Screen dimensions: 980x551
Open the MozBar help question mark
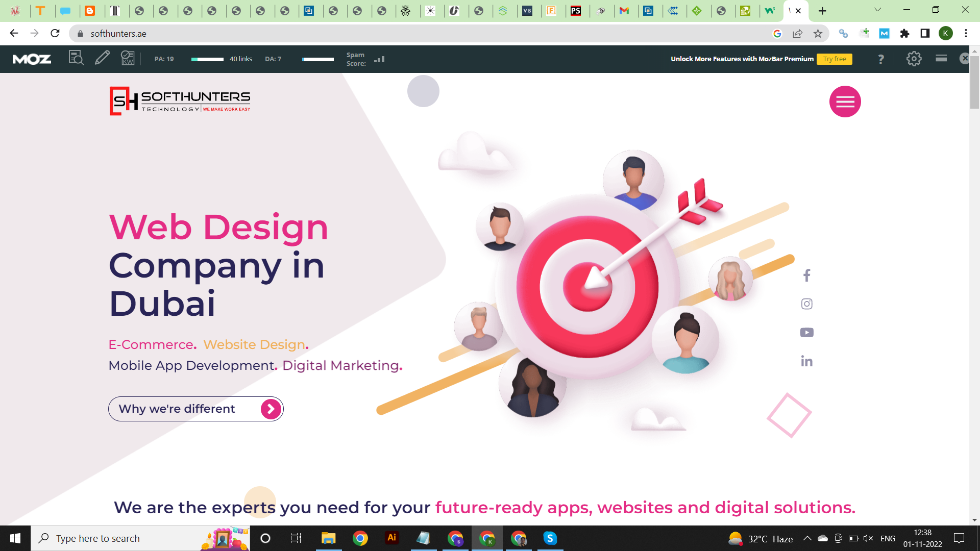881,59
